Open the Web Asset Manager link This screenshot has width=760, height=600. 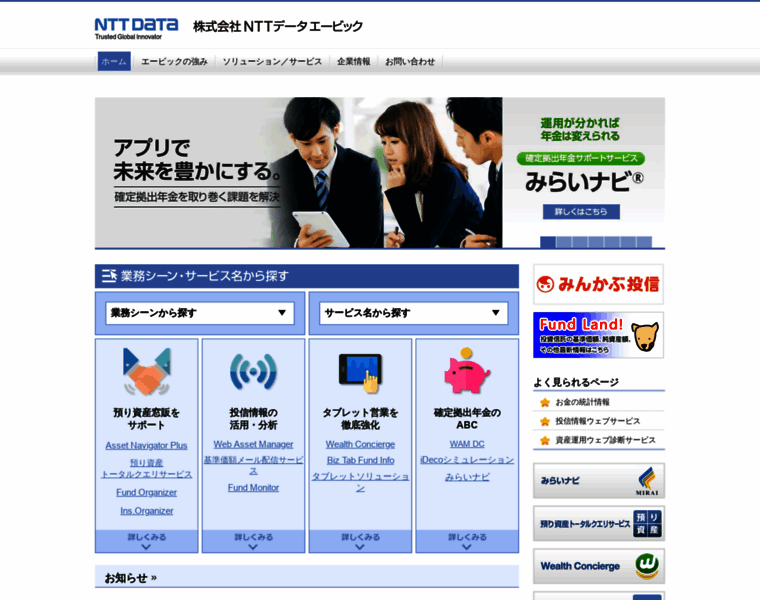(253, 444)
